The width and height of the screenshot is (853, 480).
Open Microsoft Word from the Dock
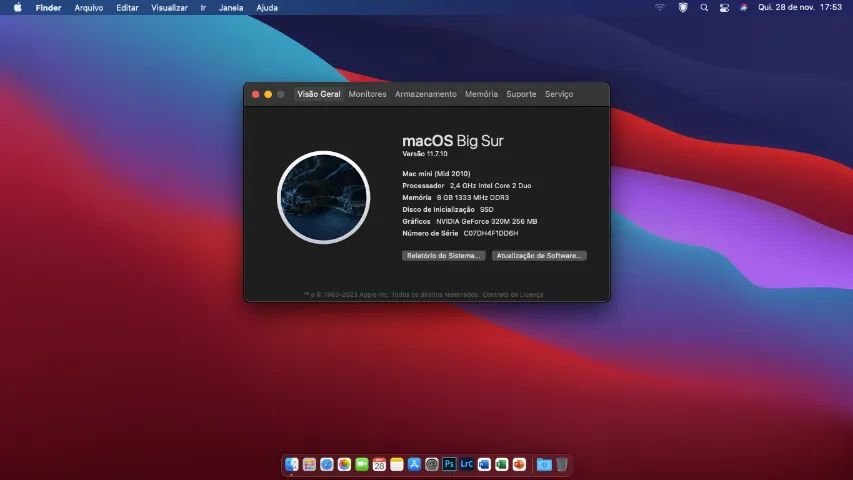[484, 464]
